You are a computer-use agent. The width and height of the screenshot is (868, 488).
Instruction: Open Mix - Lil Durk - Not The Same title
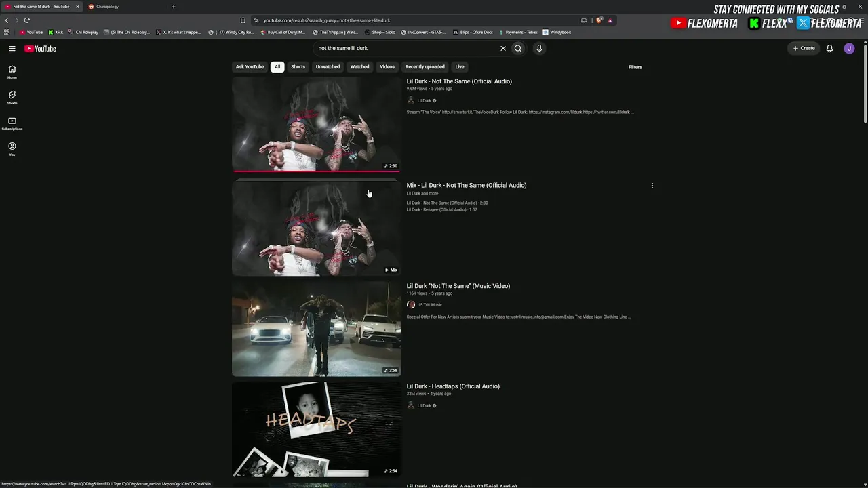point(467,185)
